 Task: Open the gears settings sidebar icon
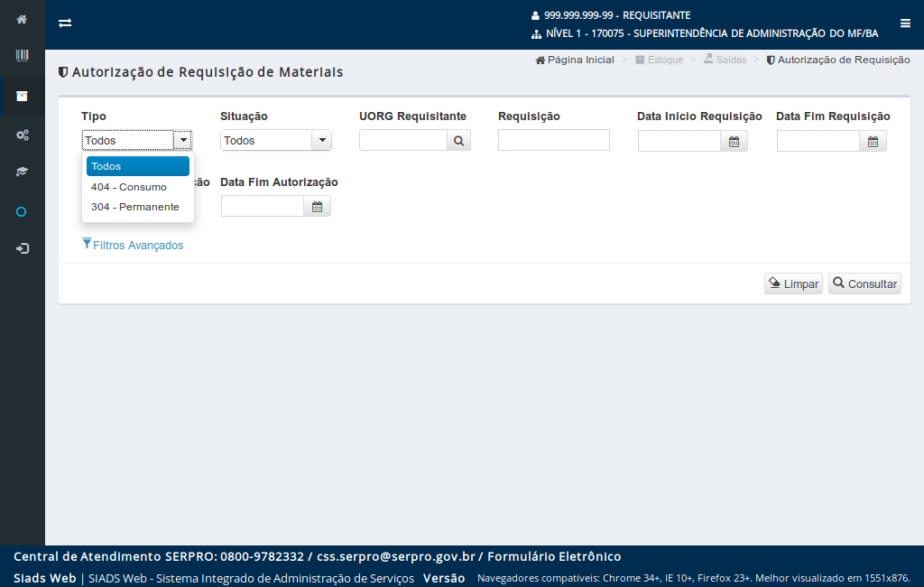(22, 135)
